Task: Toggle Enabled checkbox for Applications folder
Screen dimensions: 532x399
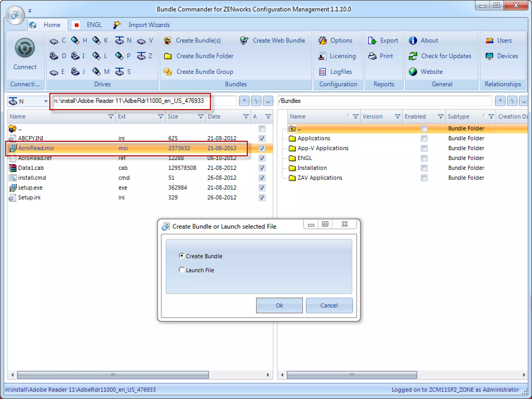Action: 424,138
